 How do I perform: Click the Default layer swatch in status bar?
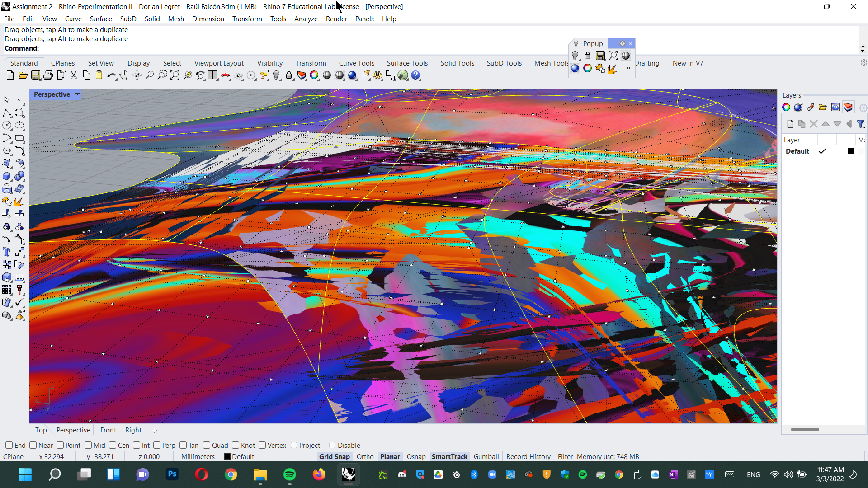(227, 457)
